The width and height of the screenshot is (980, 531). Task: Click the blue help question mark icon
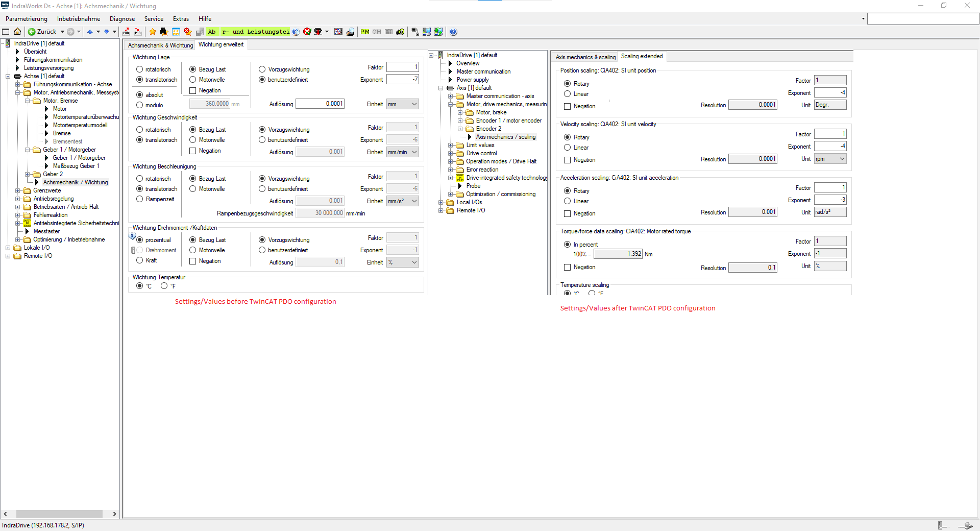pos(453,32)
